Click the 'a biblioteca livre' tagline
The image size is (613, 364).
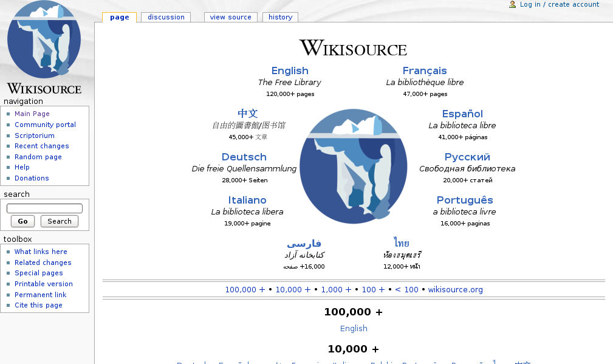click(464, 212)
